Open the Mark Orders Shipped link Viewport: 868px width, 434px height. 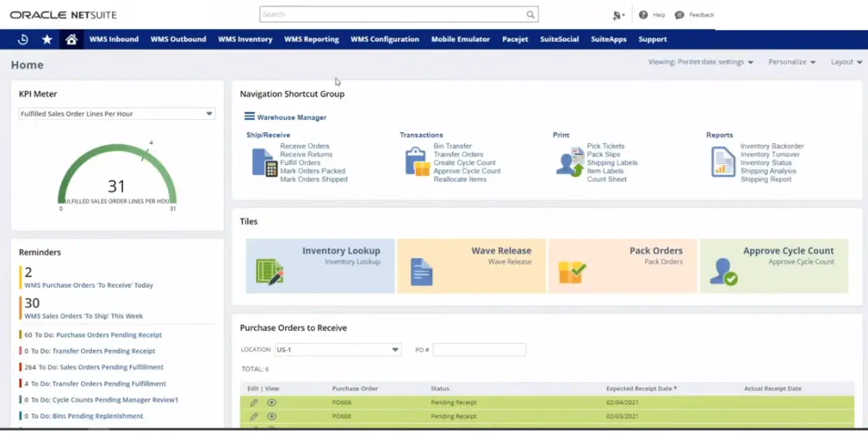click(x=314, y=179)
